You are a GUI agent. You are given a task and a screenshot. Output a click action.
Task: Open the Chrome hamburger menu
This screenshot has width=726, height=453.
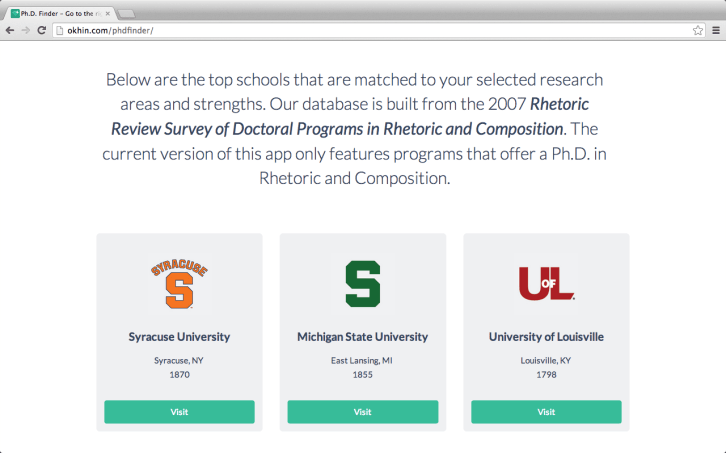point(715,31)
